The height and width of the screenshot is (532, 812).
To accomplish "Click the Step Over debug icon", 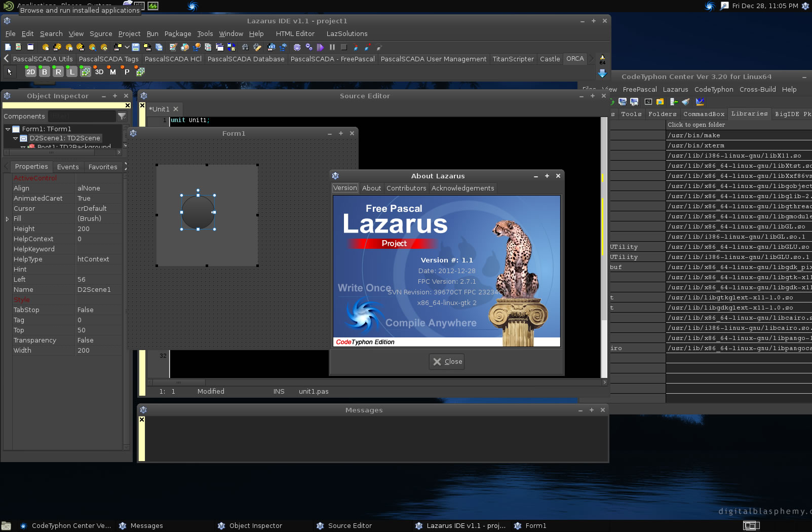I will point(368,47).
